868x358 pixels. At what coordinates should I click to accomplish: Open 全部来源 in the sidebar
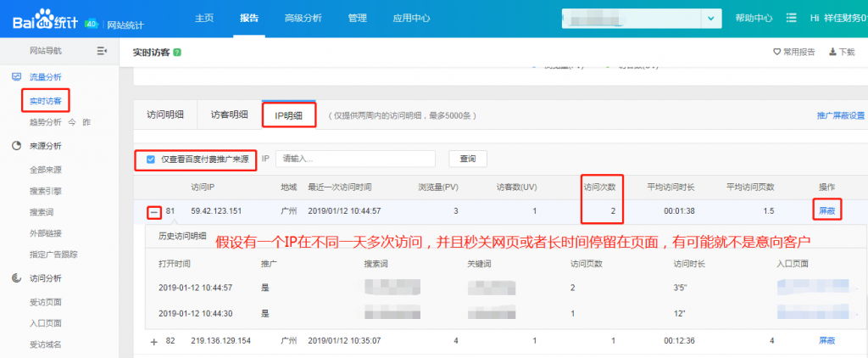click(46, 171)
